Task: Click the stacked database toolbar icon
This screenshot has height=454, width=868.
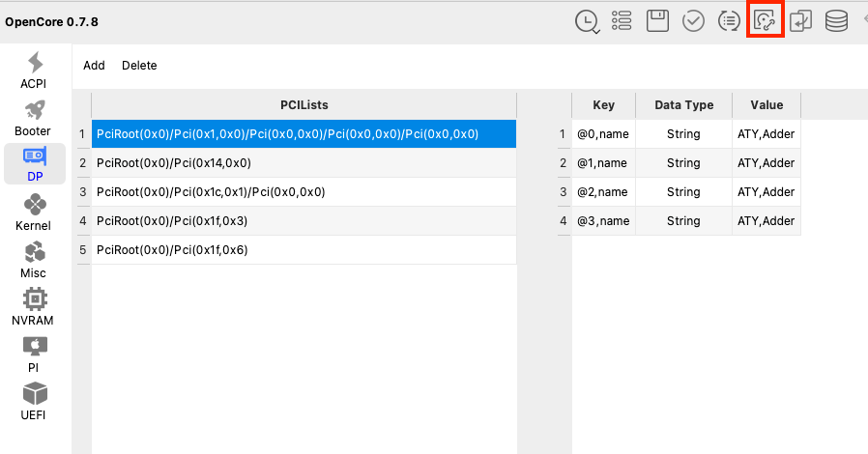Action: pyautogui.click(x=836, y=21)
